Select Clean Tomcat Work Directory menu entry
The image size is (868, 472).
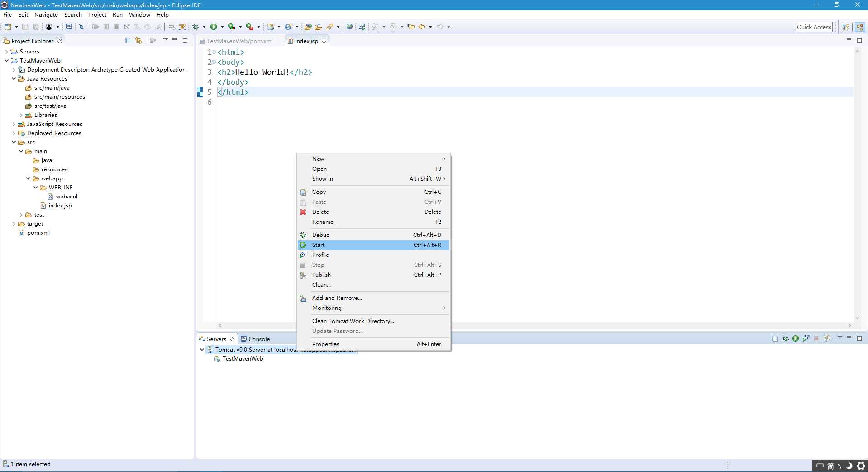pos(353,321)
